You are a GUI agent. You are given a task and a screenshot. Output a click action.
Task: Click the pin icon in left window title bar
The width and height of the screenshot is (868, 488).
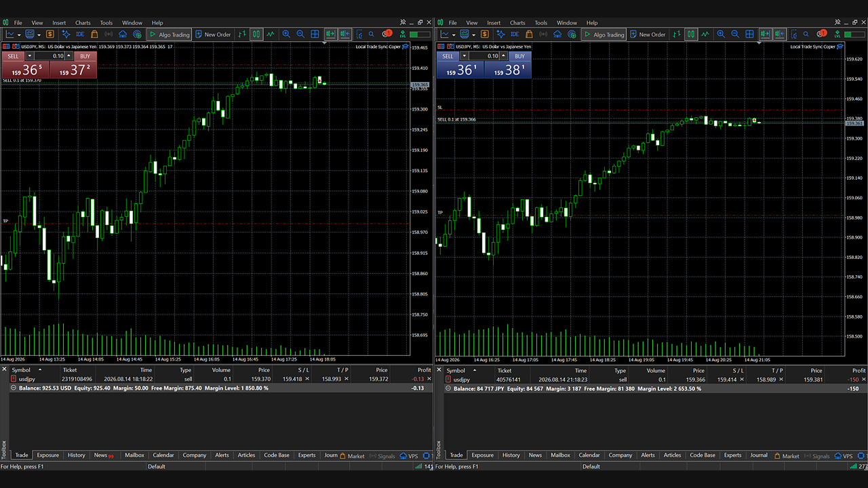[x=403, y=22]
